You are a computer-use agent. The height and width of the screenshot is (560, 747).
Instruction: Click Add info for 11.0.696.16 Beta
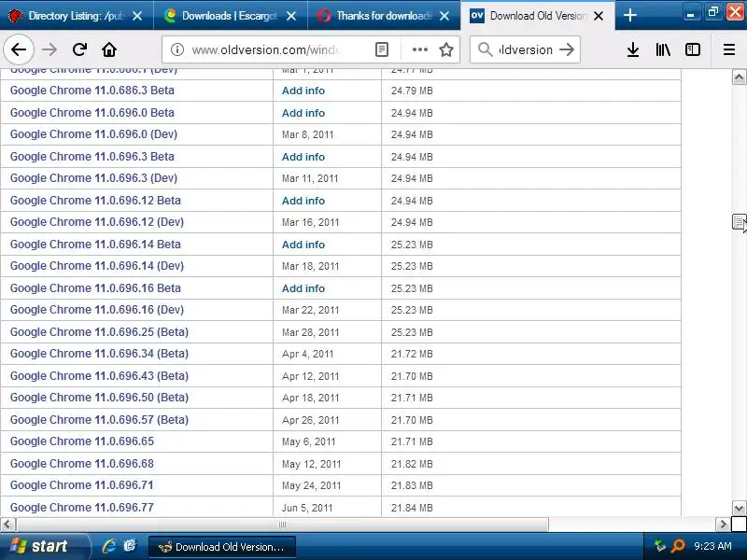303,288
